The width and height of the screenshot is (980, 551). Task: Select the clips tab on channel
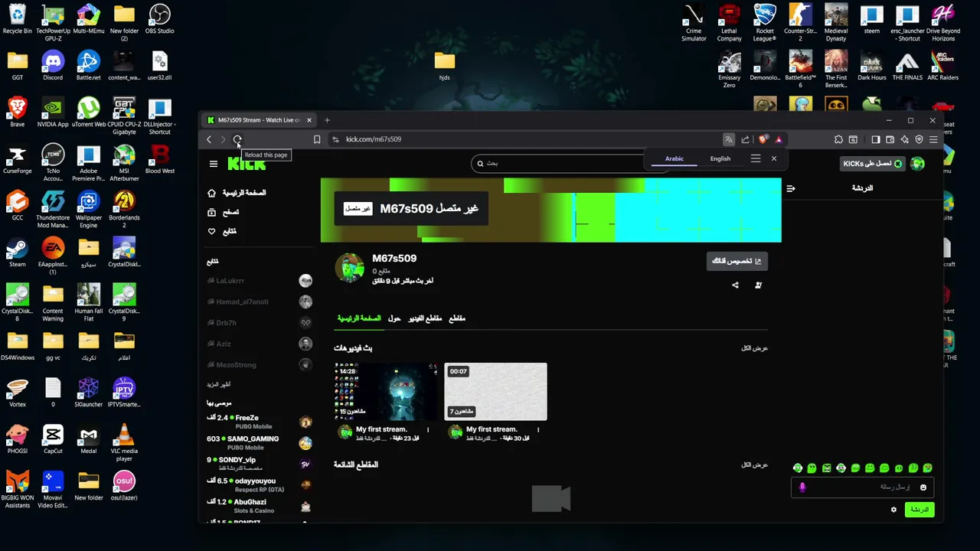pyautogui.click(x=457, y=318)
